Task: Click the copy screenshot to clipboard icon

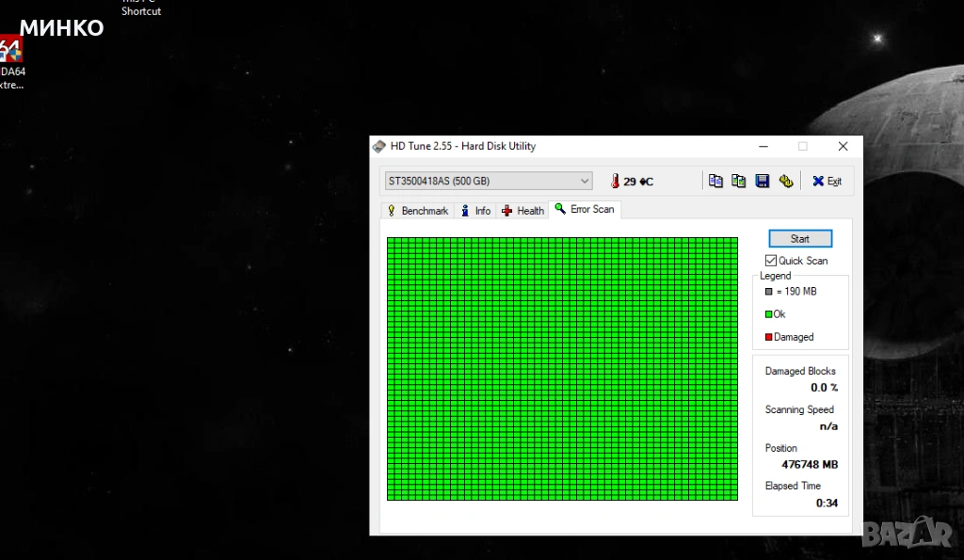Action: tap(738, 181)
